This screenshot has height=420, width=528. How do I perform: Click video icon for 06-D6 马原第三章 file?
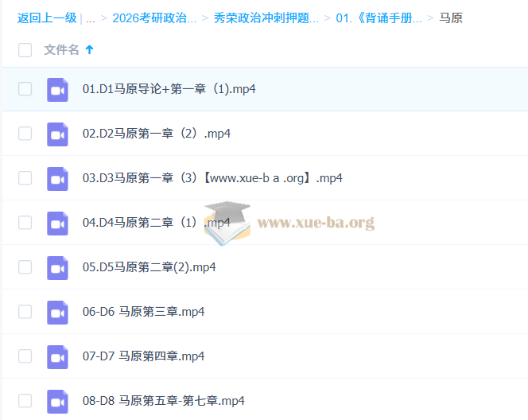57,312
